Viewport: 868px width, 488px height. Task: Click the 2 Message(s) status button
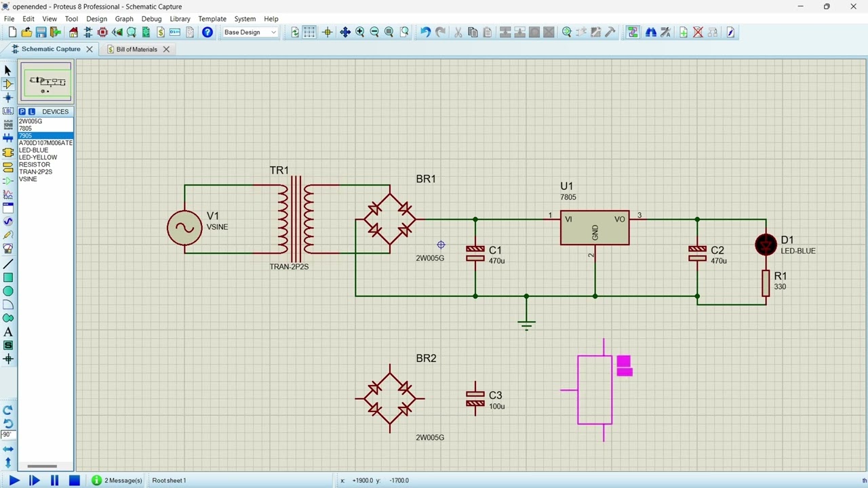pos(117,481)
